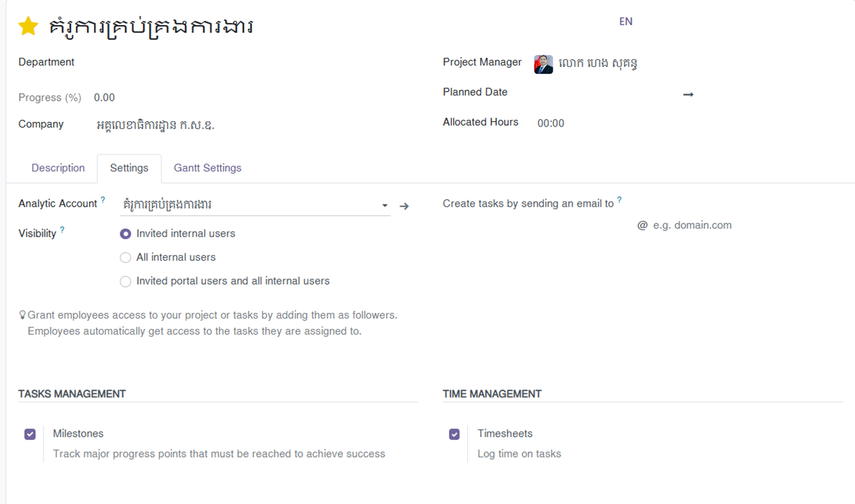Show Analytic Account help tooltip
Viewport: 855px width, 504px height.
pyautogui.click(x=103, y=200)
